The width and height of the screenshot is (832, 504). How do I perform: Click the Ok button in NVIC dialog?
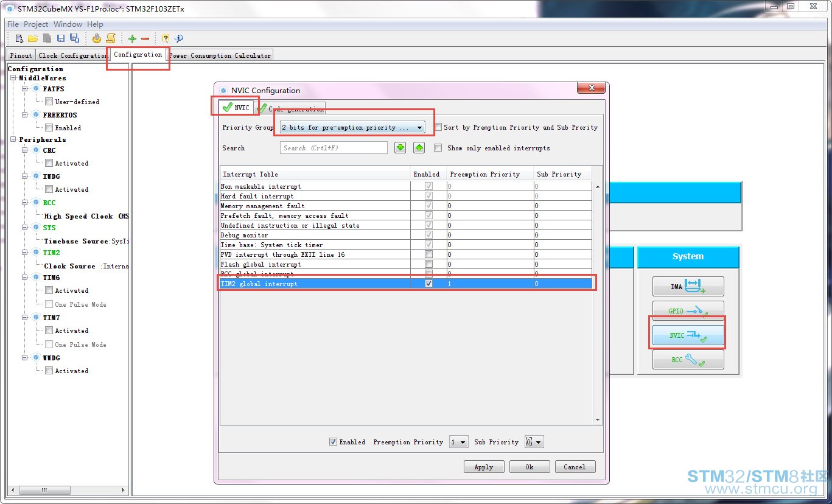click(x=530, y=467)
